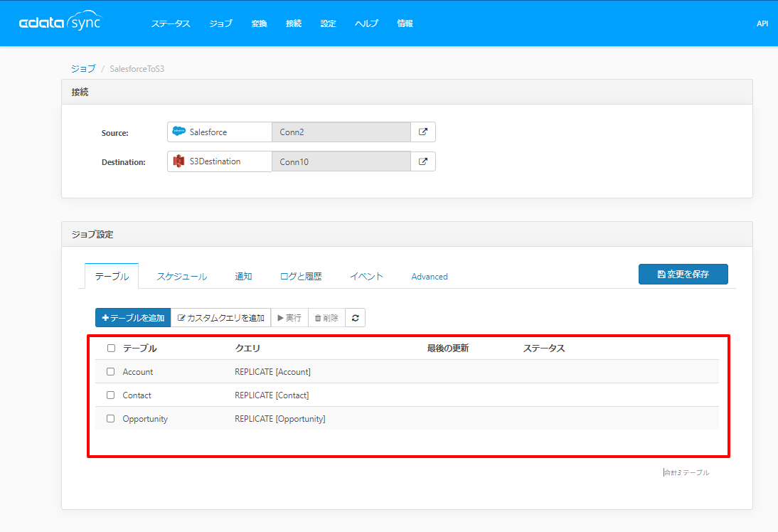Click the REPLICATE [Contact] query

point(272,395)
